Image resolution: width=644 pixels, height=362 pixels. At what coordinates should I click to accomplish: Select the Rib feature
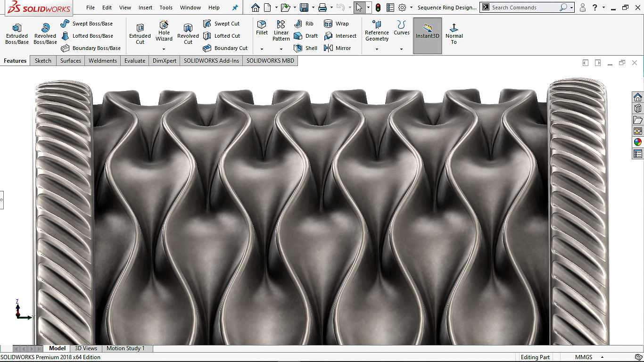(x=304, y=24)
